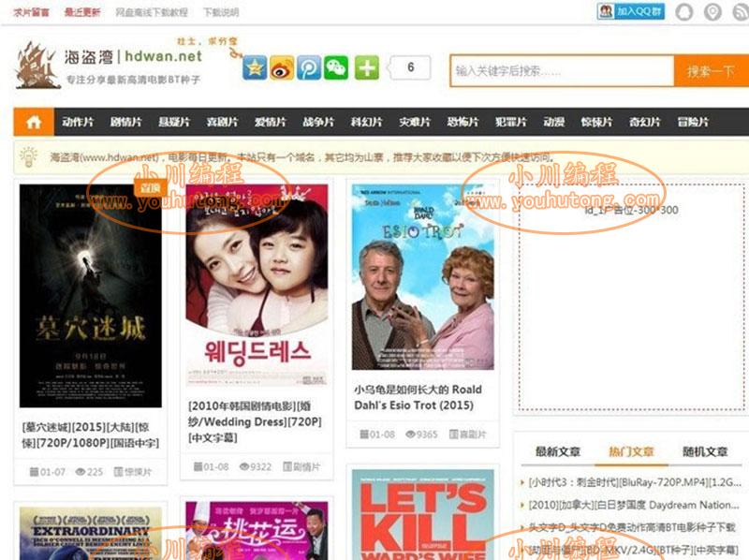This screenshot has height=560, width=749.
Task: Open the [墓穴迷城][2015][大陆] title link
Action: pos(90,435)
